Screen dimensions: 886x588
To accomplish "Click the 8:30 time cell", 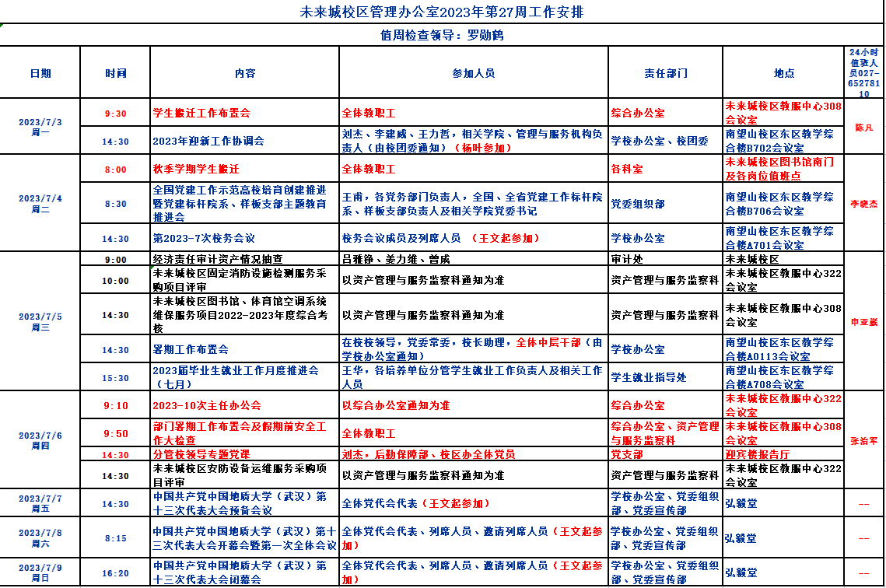I will point(115,203).
